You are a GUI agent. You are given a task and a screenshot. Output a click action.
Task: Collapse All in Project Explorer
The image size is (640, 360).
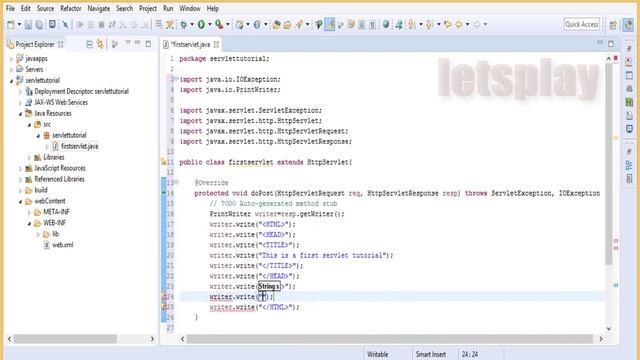[89, 44]
